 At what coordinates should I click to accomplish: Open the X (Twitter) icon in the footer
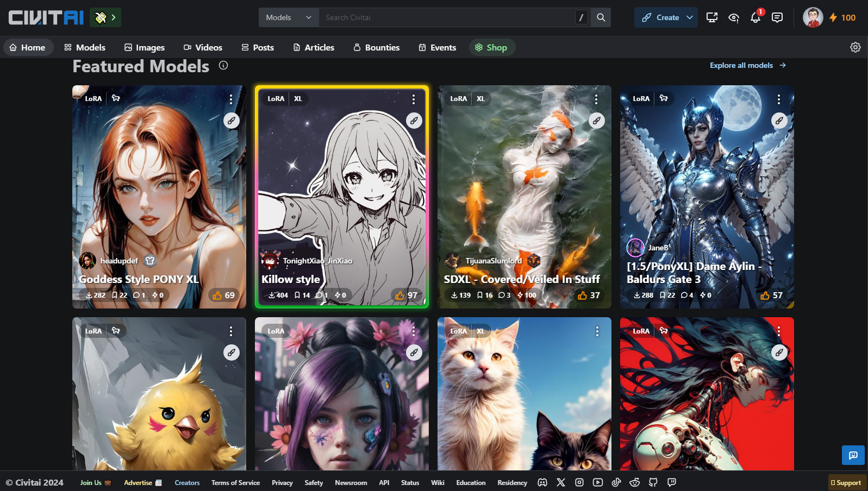pyautogui.click(x=561, y=482)
